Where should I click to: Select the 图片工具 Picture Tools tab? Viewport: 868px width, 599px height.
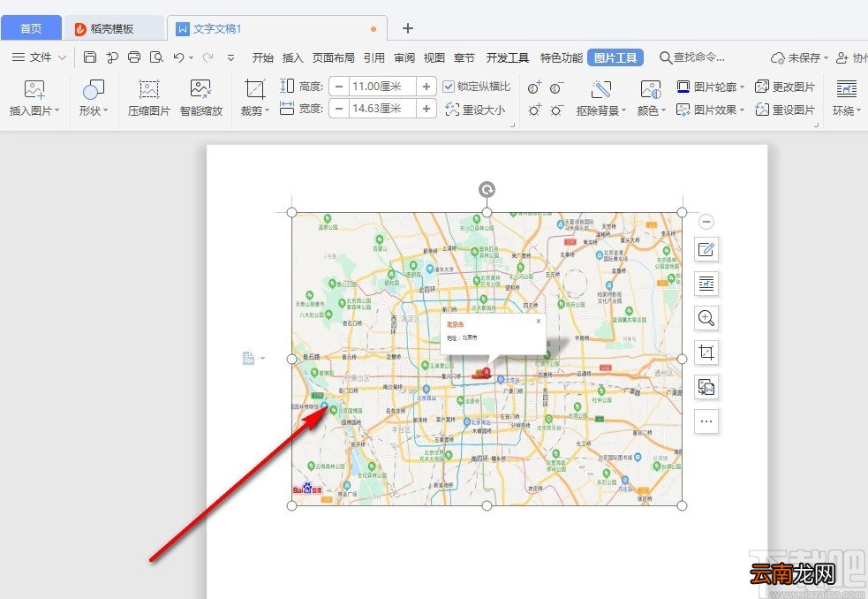click(615, 57)
